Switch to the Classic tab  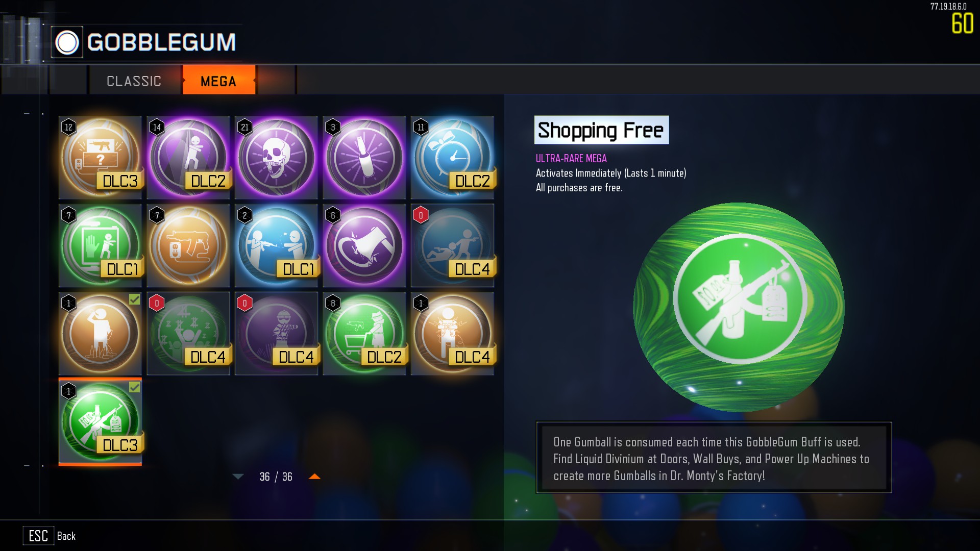click(134, 81)
